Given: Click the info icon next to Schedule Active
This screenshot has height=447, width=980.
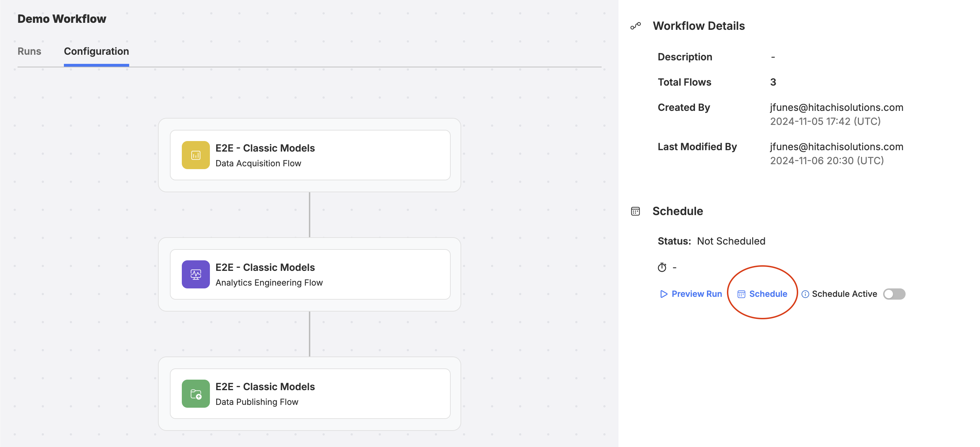Looking at the screenshot, I should [802, 294].
